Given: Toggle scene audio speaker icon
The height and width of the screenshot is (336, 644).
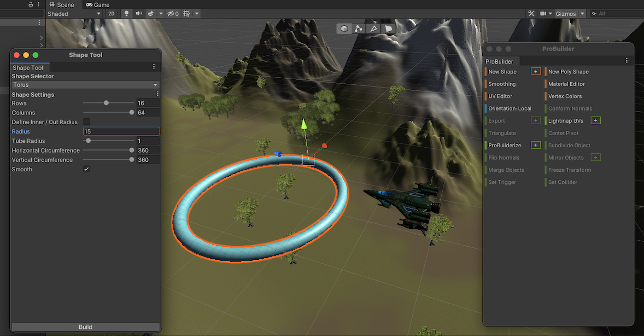Looking at the screenshot, I should click(138, 14).
